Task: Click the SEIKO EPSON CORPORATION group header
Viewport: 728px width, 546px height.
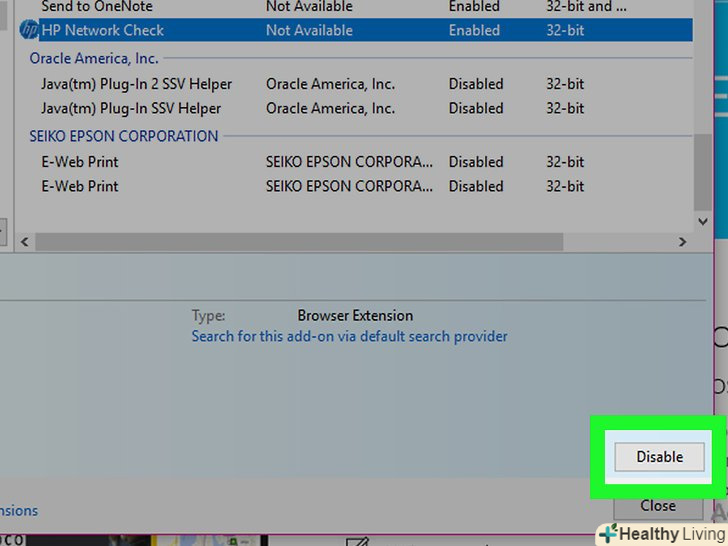Action: [x=124, y=136]
